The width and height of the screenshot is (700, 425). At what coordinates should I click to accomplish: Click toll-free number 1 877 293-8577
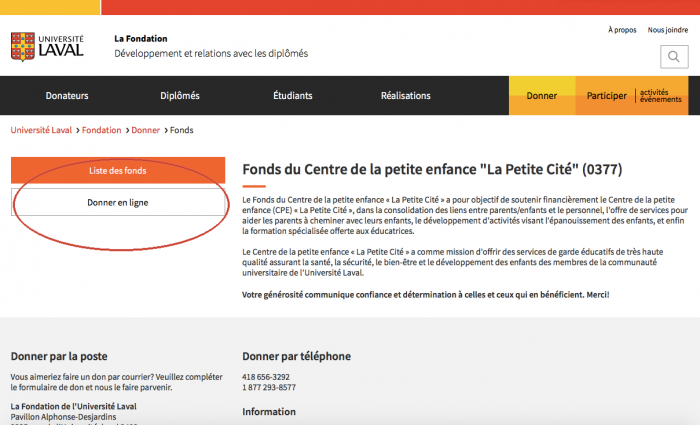[x=269, y=387]
